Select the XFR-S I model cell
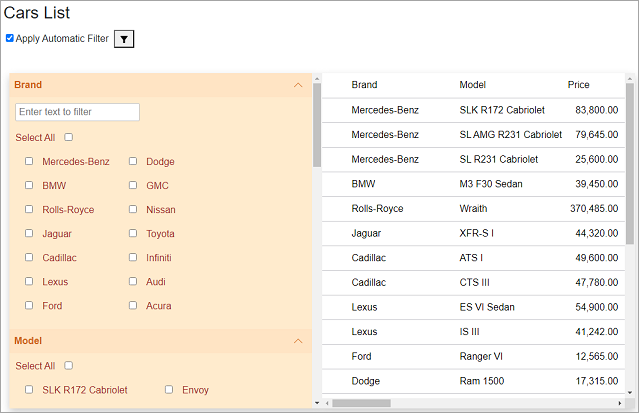This screenshot has height=413, width=639. (476, 233)
